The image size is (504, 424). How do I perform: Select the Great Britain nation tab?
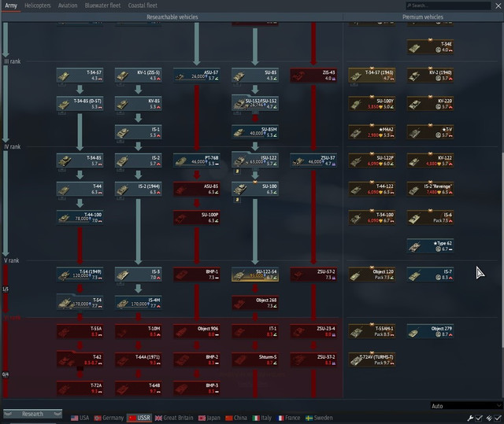[174, 418]
